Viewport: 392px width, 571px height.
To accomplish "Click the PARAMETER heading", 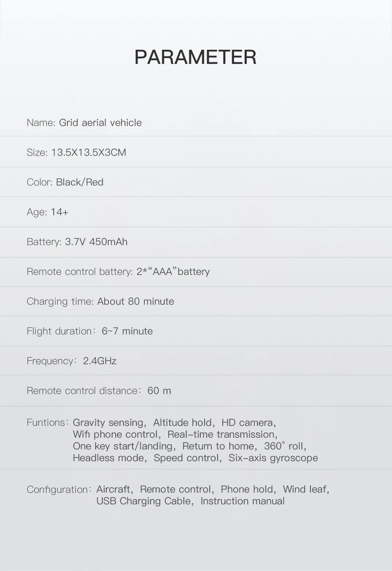I will tap(195, 57).
